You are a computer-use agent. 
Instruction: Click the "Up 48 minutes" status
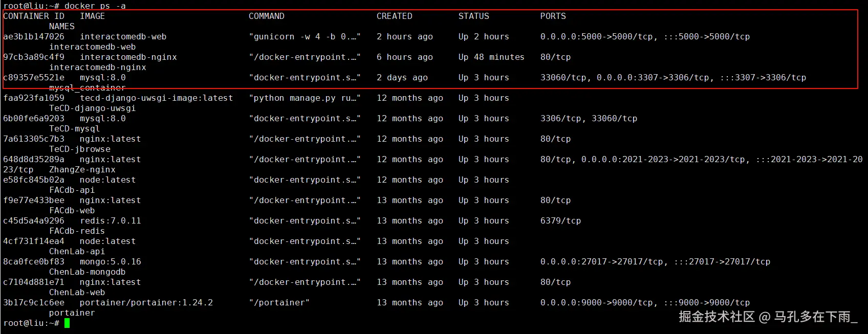tap(491, 57)
